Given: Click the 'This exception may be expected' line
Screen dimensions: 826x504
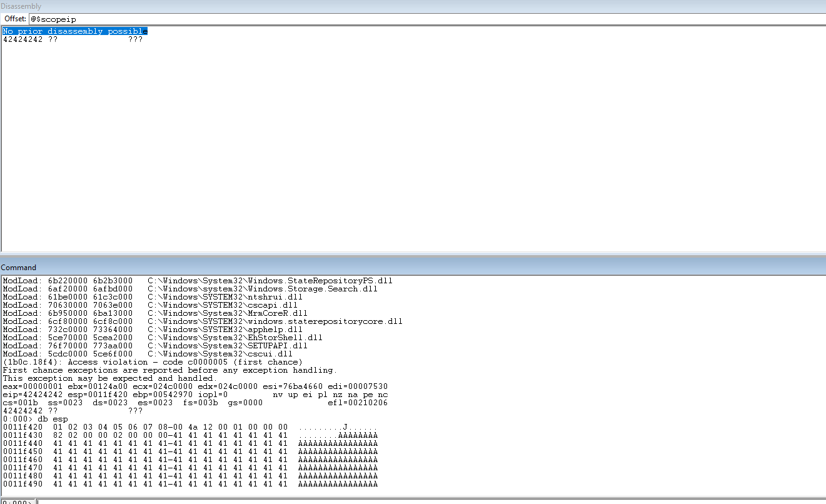Looking at the screenshot, I should coord(109,378).
